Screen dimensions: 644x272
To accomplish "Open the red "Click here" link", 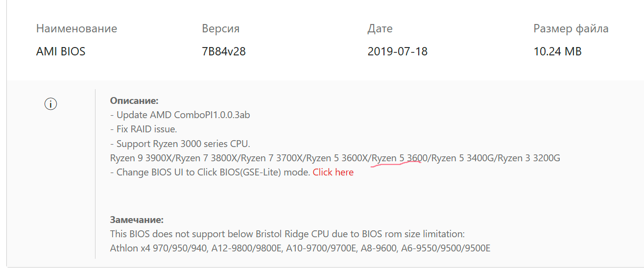I will pos(333,173).
